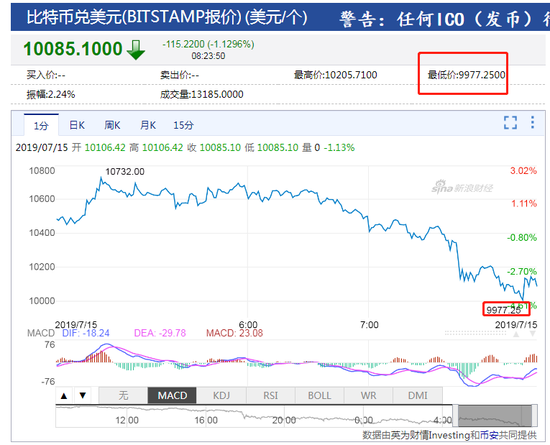Click the current price 10085.1000
This screenshot has height=445, width=550.
click(73, 49)
